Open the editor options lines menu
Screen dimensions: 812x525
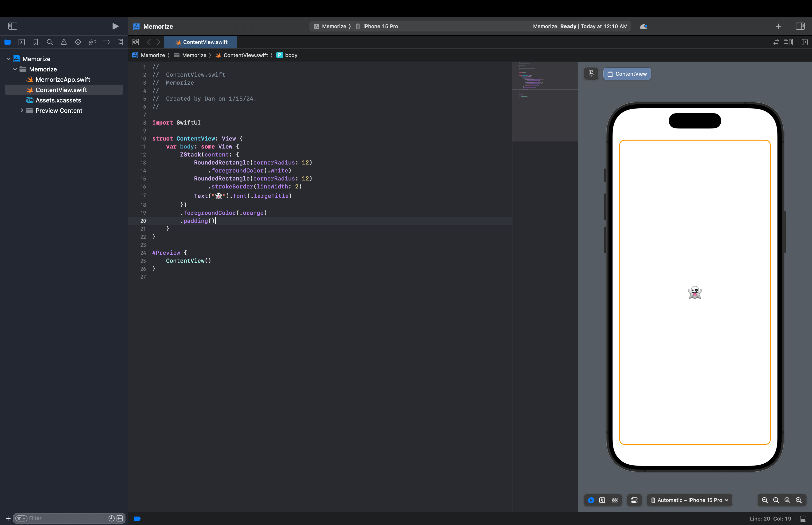[x=789, y=42]
